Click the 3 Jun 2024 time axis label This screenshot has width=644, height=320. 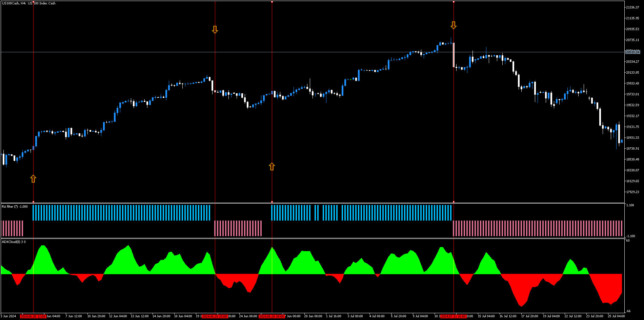coord(8,316)
